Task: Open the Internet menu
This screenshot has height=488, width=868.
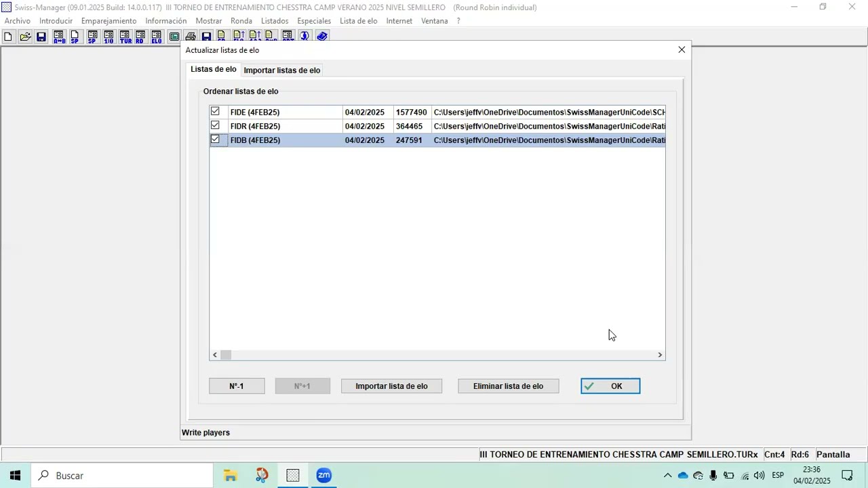Action: tap(399, 21)
